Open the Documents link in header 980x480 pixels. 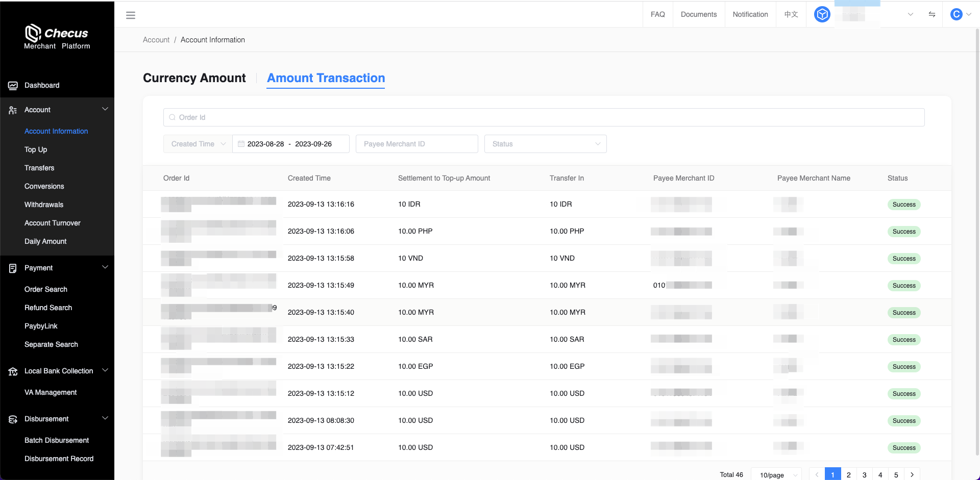pyautogui.click(x=698, y=14)
